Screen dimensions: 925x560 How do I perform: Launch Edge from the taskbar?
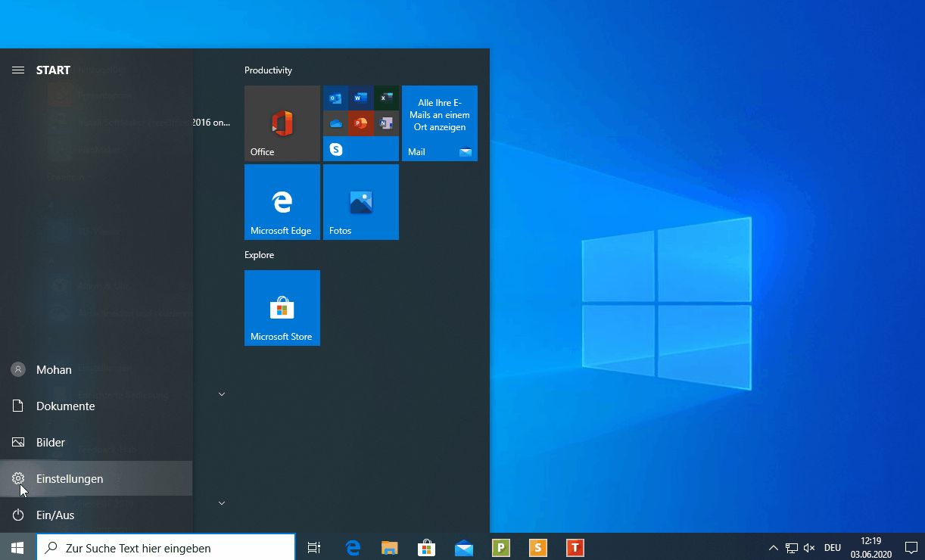pyautogui.click(x=353, y=547)
